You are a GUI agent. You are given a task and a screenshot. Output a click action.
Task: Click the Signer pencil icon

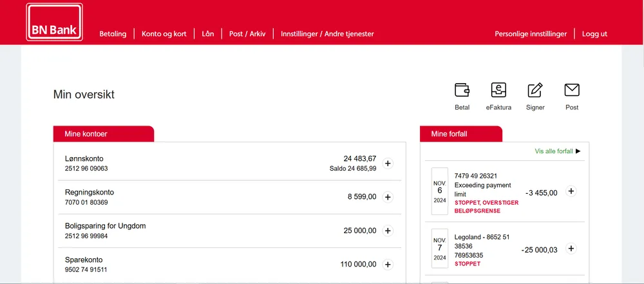click(535, 90)
